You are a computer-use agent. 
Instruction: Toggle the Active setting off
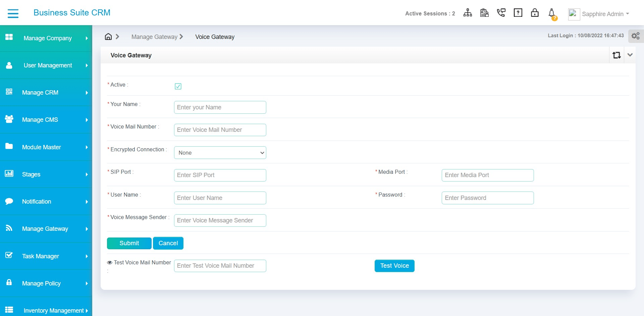point(178,86)
